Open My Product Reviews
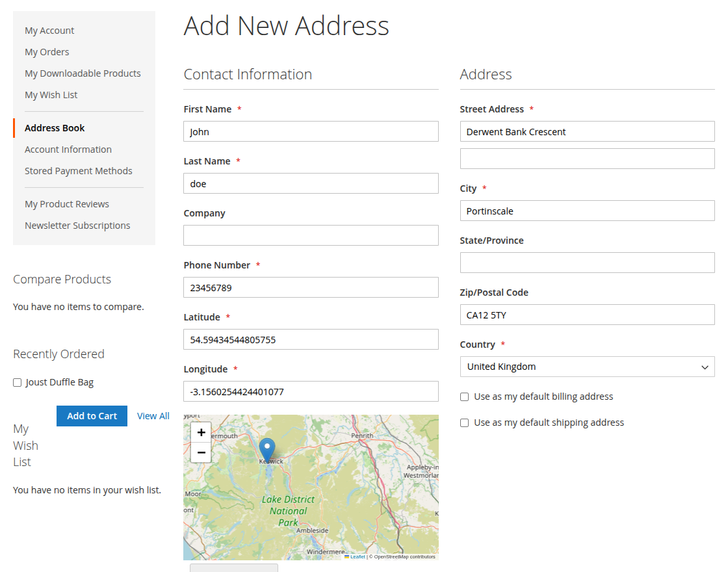 67,204
